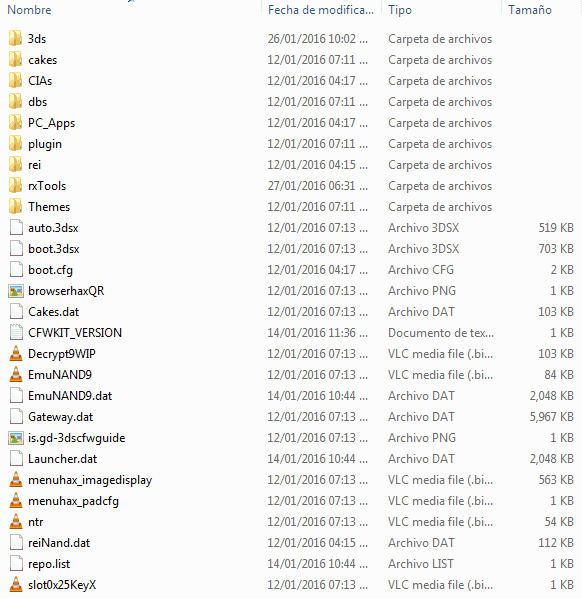Click the blank file icon for Gateway.dat
582x599 pixels.
click(16, 417)
